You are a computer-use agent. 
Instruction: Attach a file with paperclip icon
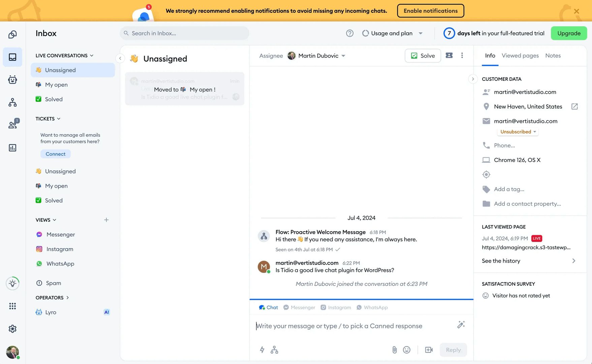pyautogui.click(x=395, y=350)
